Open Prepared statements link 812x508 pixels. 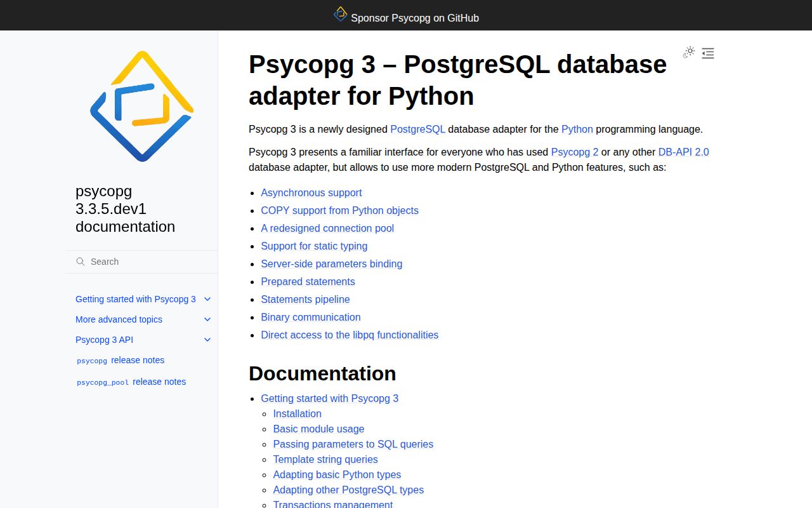[308, 281]
